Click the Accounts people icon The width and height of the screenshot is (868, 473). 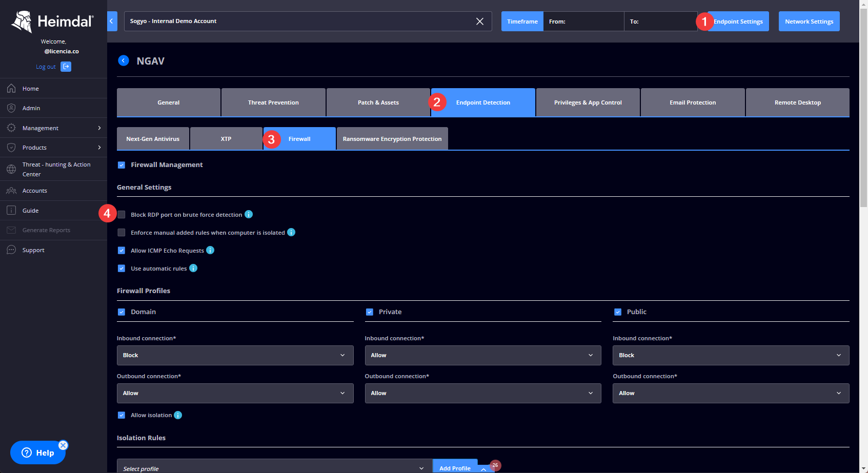[x=11, y=191]
